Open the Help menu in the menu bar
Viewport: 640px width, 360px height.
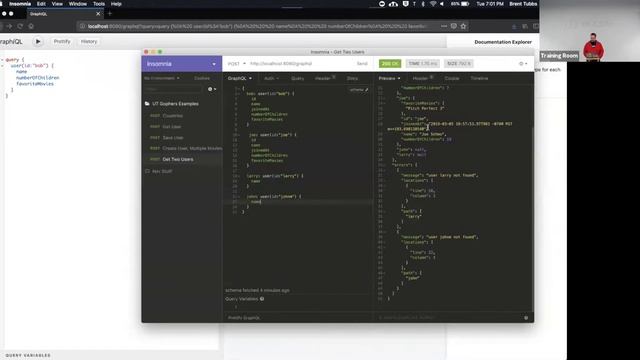[x=116, y=4]
